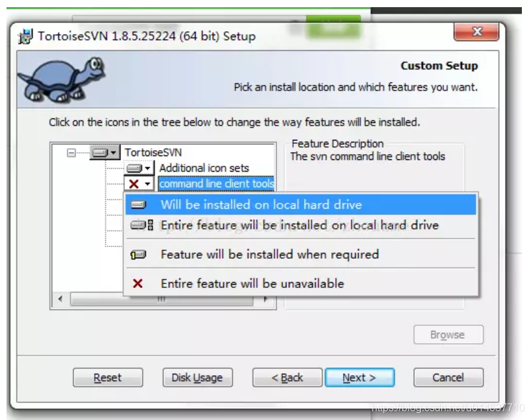Open the TortoiseSVN root feature dropdown arrow
531x420 pixels.
point(113,153)
